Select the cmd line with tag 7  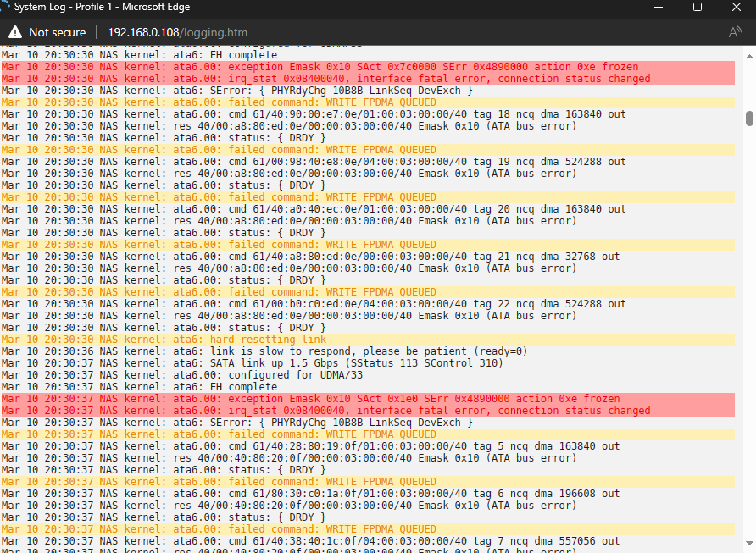310,541
